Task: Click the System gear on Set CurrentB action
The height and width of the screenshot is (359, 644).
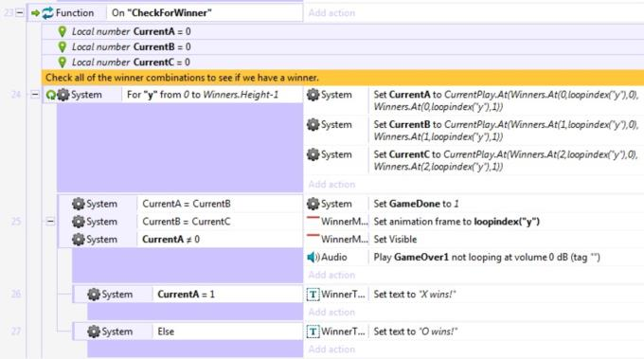Action: pos(313,125)
